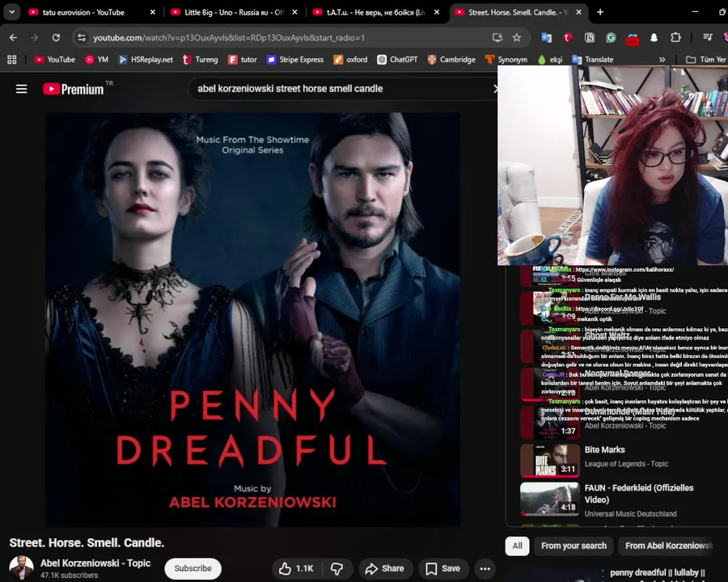Play the 1:37 Abel Korzeniowski playlist video
Viewport: 728px width, 582px height.
(x=550, y=422)
